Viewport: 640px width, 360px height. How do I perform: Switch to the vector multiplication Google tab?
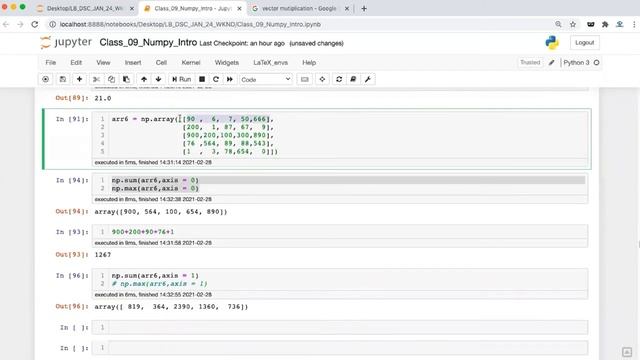(299, 8)
